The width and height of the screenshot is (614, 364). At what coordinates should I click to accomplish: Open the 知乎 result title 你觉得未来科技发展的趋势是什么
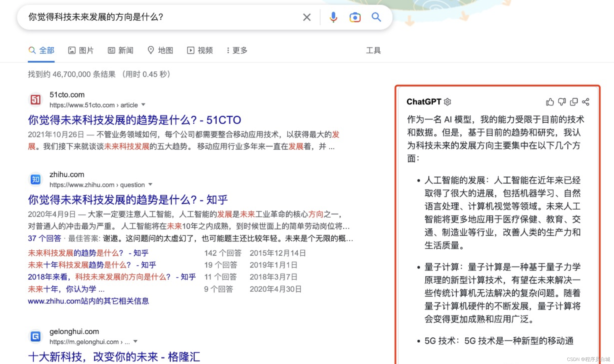[128, 200]
